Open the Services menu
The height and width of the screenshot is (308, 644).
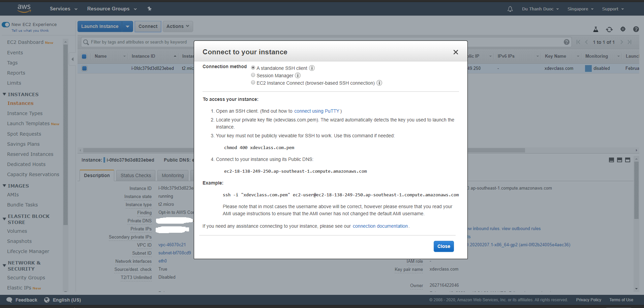click(63, 9)
